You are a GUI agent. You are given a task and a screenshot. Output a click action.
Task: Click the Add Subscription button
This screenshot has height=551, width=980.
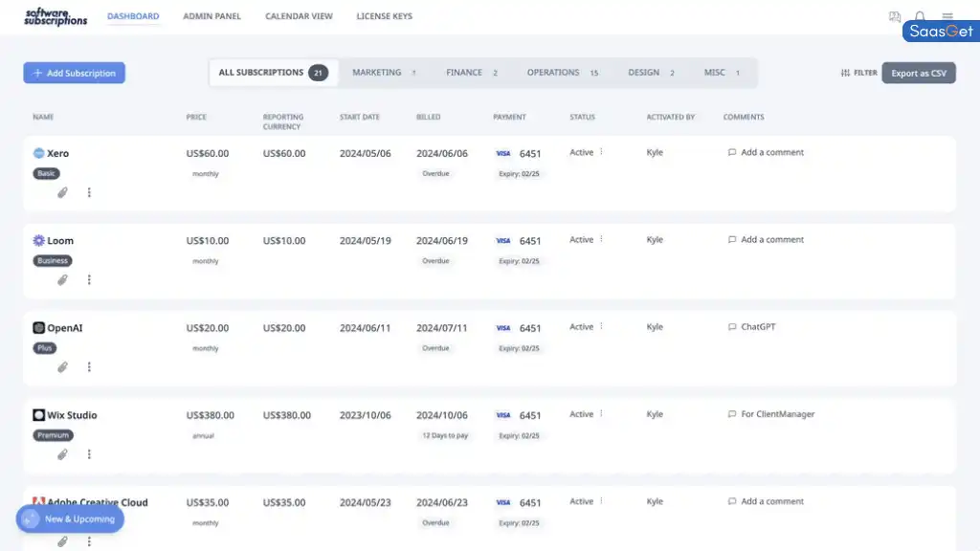click(x=74, y=73)
